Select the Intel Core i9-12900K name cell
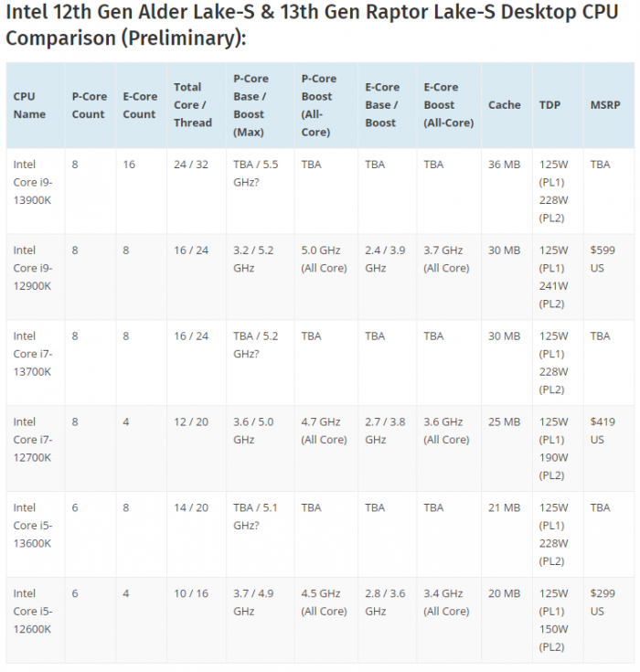This screenshot has width=640, height=672. point(33,268)
